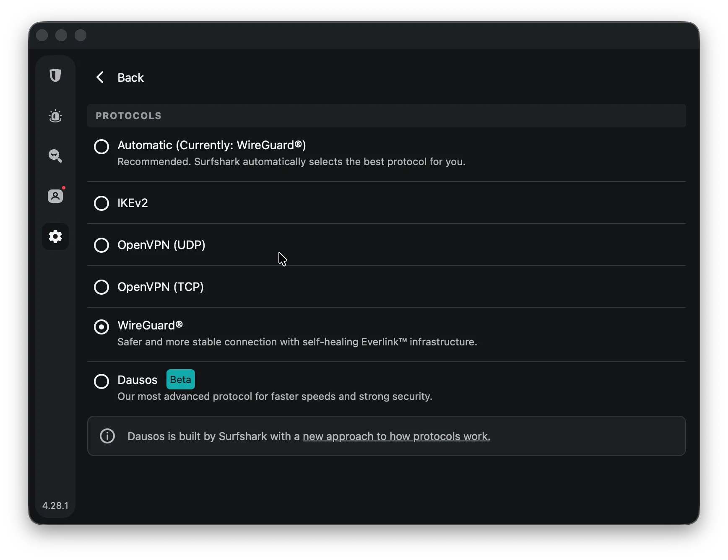This screenshot has width=728, height=560.
Task: Click the 'Recommended. Surfshark automatically selects' description
Action: pyautogui.click(x=291, y=162)
